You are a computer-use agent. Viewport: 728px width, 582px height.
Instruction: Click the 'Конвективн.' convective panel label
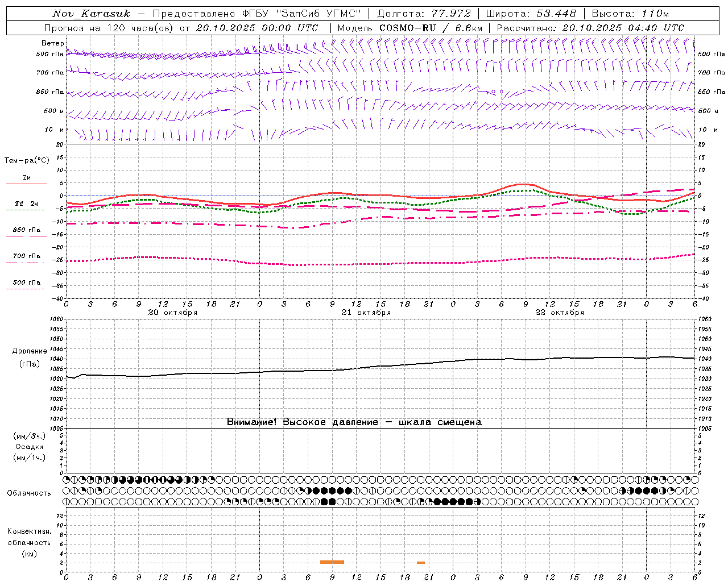point(29,531)
